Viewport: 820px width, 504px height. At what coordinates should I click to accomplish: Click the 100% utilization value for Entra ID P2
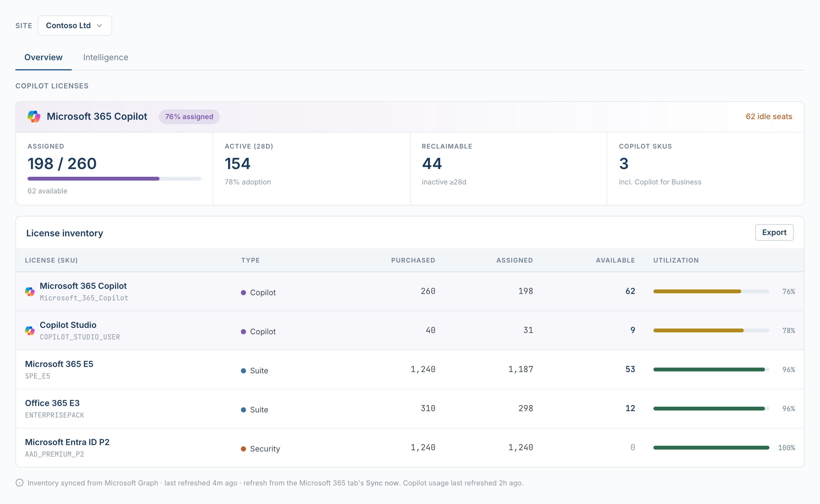coord(786,448)
